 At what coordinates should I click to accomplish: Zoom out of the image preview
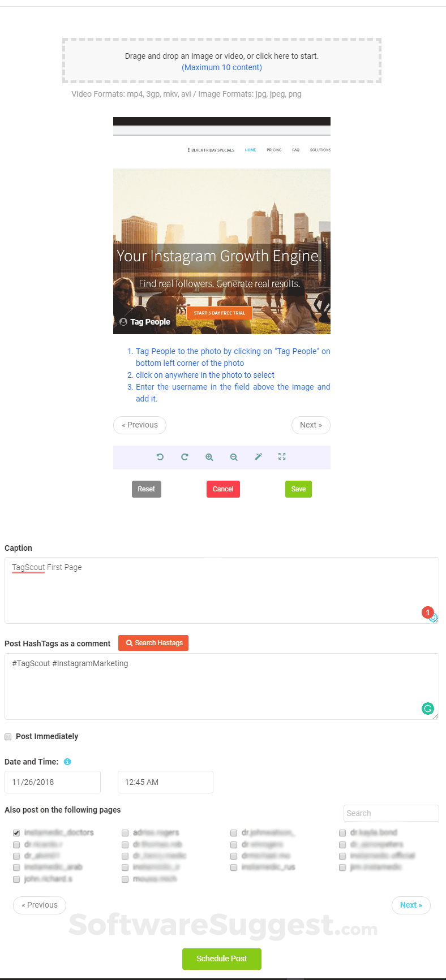click(234, 457)
